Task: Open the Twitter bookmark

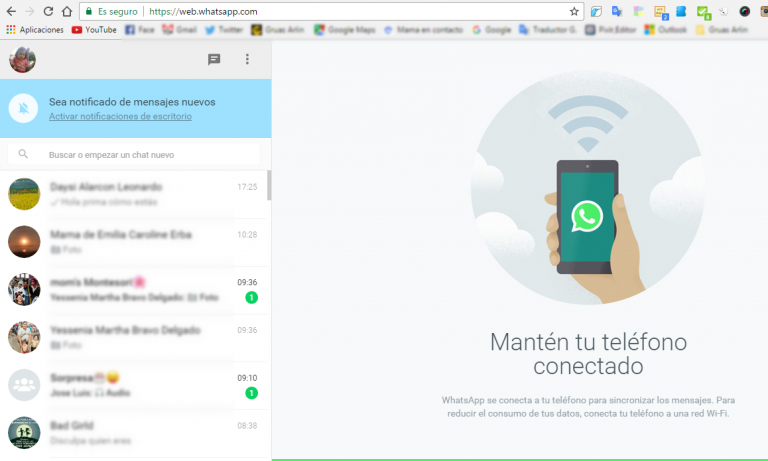Action: click(224, 30)
